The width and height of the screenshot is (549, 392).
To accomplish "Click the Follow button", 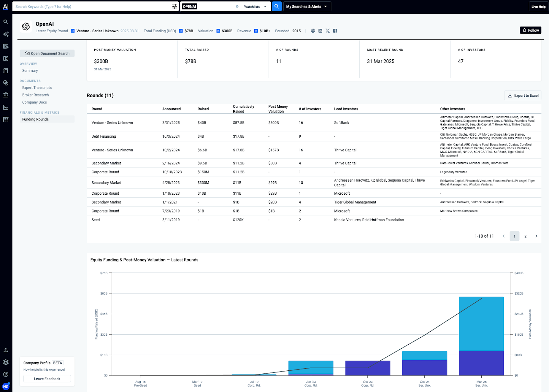I will coord(530,30).
